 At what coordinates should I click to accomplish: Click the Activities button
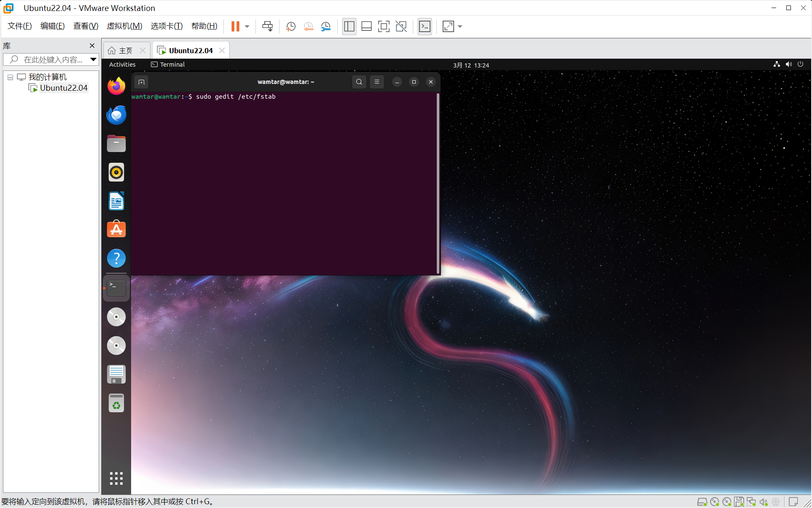(122, 65)
